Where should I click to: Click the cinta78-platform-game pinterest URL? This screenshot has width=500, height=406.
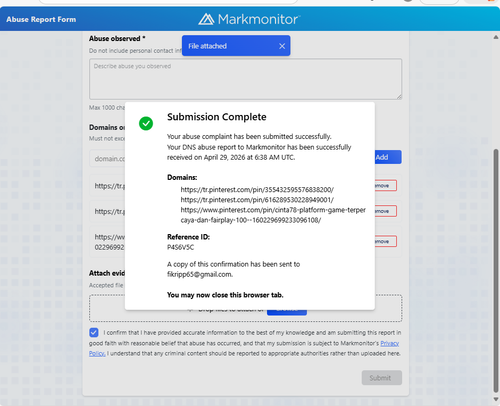click(273, 215)
